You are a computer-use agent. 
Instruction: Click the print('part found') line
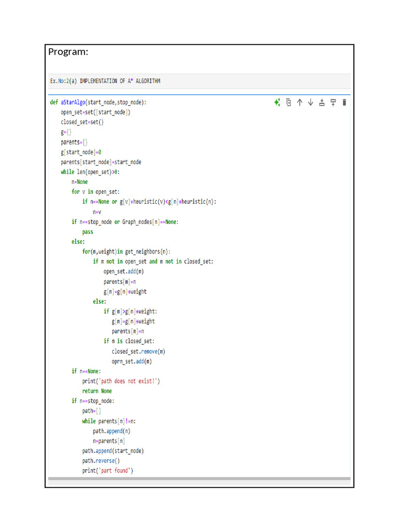pos(108,471)
